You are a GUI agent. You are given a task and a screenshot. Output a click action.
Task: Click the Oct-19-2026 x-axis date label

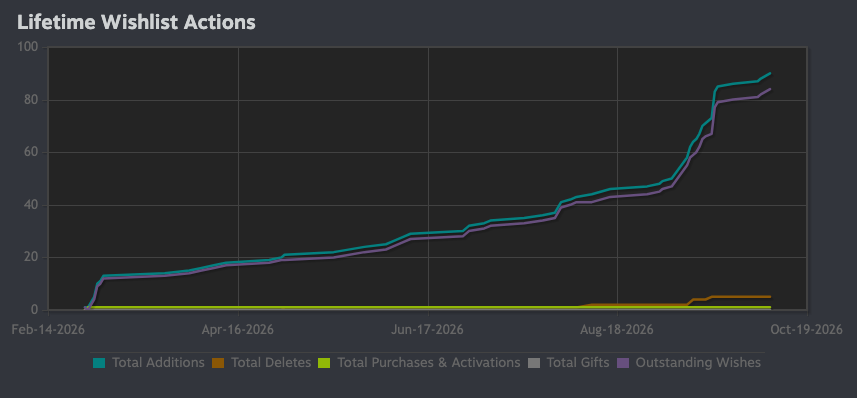(x=807, y=330)
